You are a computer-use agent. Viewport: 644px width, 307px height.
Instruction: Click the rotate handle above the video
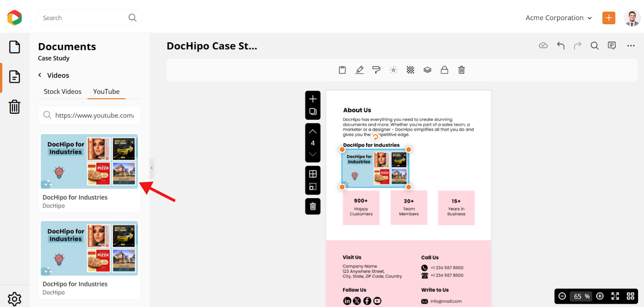click(x=375, y=137)
